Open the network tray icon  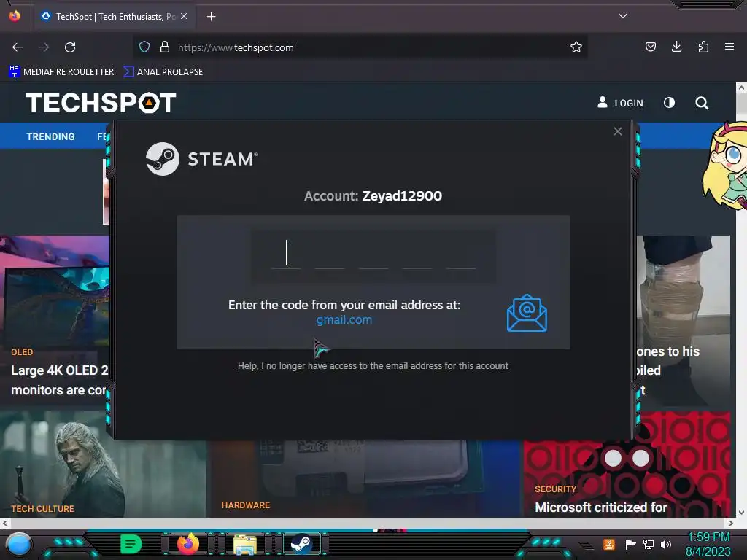pos(649,544)
